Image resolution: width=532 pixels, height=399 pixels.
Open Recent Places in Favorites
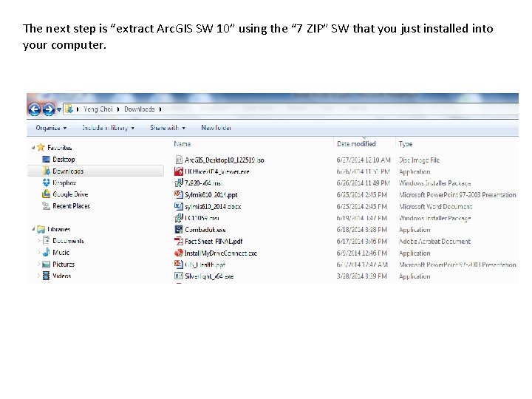point(71,206)
